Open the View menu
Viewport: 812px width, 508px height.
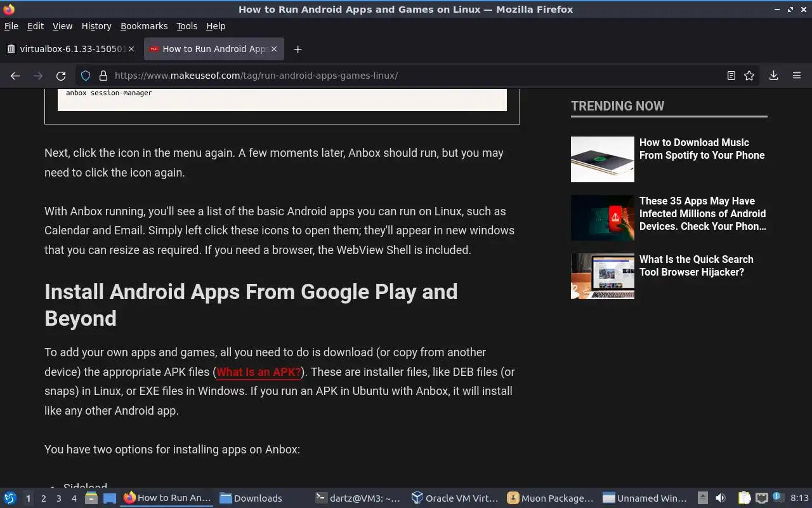(62, 26)
